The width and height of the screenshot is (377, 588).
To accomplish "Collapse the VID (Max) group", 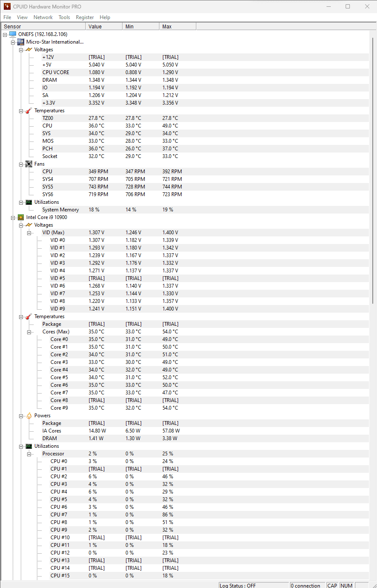I will point(29,233).
